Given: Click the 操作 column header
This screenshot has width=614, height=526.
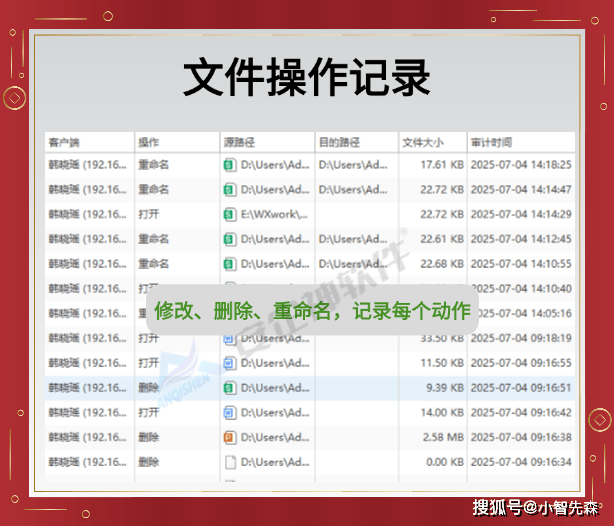Looking at the screenshot, I should 148,143.
